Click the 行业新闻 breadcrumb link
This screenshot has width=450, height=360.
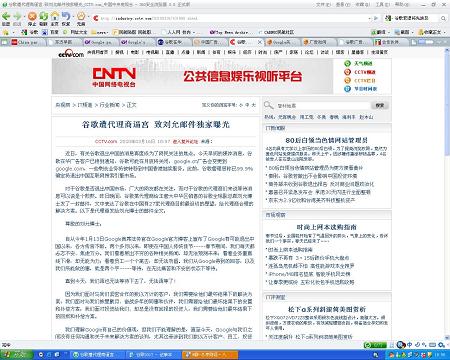click(x=109, y=105)
